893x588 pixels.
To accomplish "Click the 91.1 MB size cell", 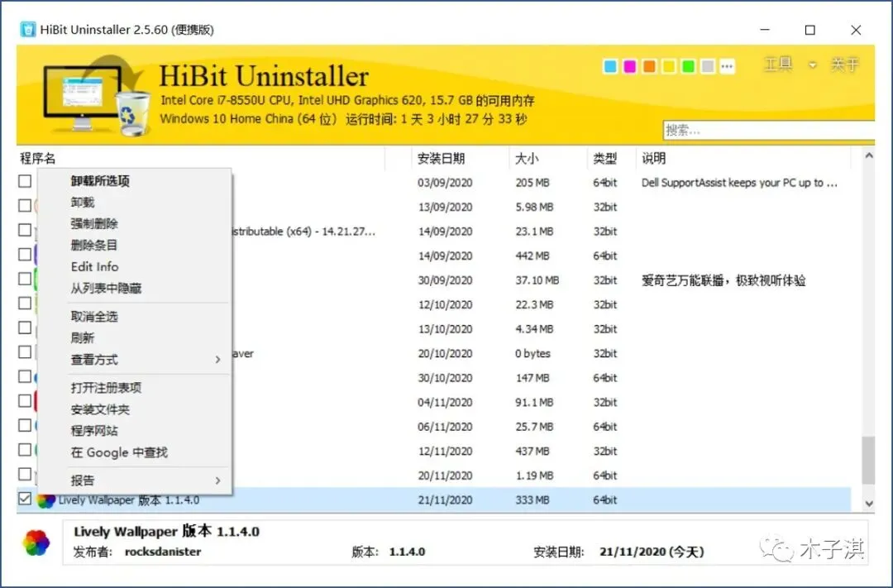I will pos(533,403).
